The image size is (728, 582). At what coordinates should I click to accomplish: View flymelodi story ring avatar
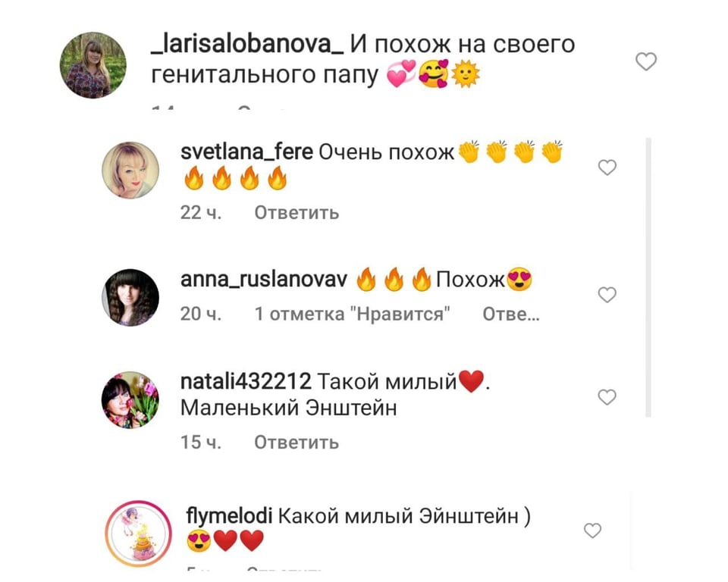(138, 533)
